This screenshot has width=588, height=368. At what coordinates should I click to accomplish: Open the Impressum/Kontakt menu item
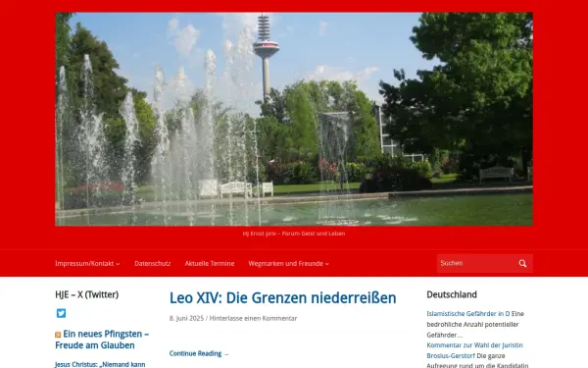click(84, 264)
